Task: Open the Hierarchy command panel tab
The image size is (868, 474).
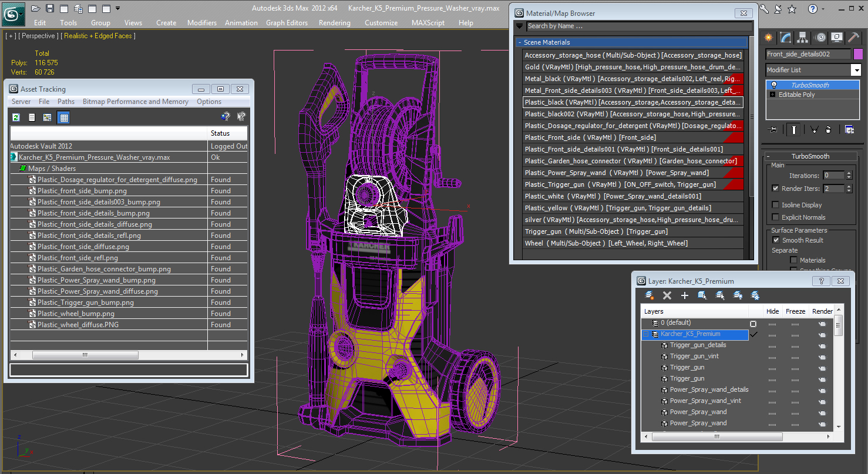Action: [803, 38]
